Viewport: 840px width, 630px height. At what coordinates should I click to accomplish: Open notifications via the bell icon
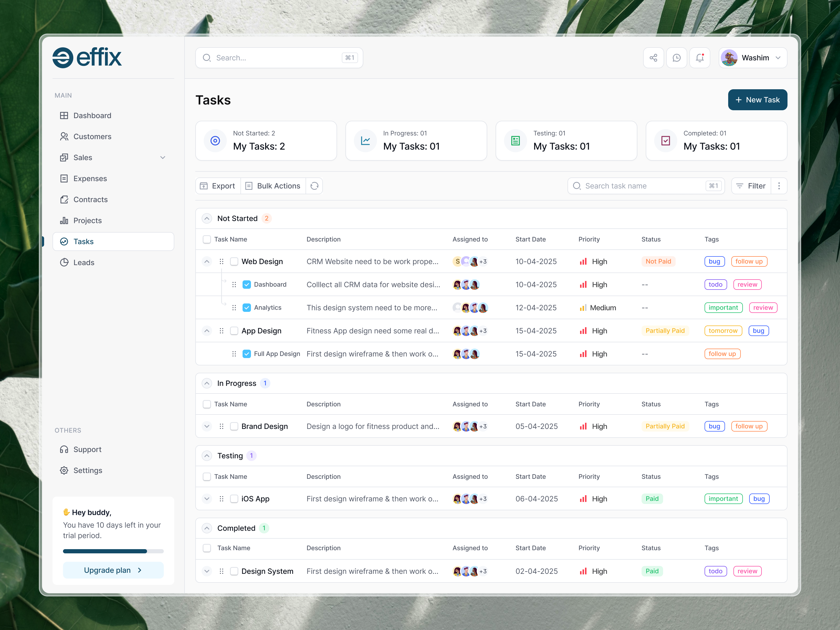[x=700, y=58]
